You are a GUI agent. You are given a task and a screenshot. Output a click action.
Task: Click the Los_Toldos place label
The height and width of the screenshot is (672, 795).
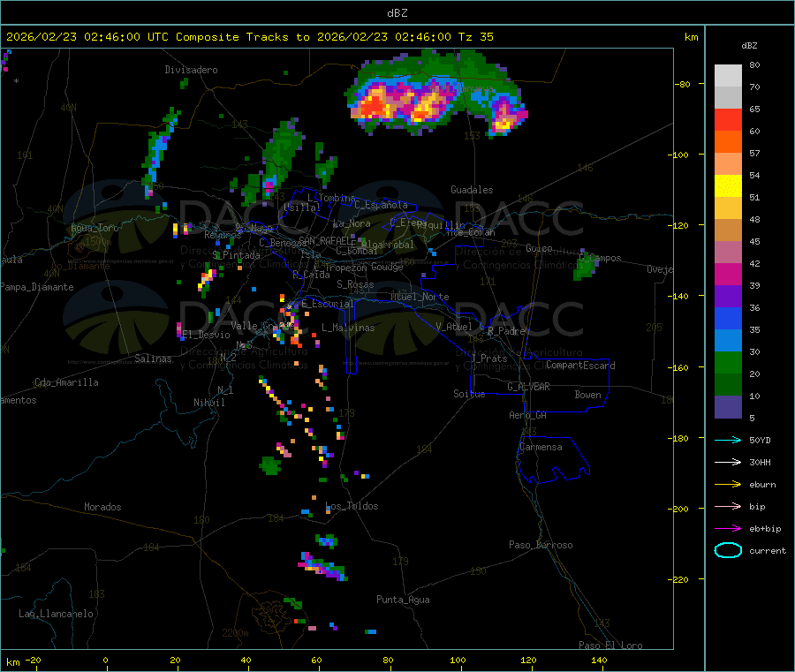pos(352,506)
